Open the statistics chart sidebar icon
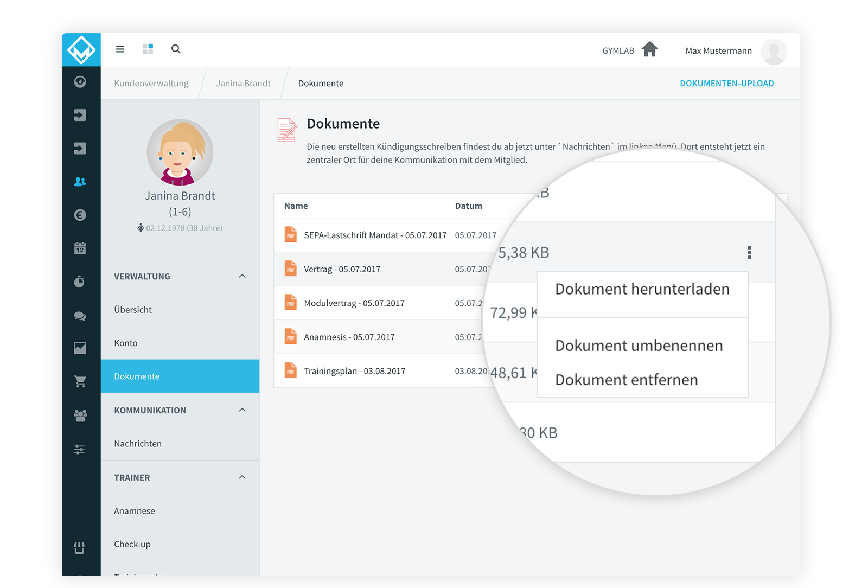 coord(80,348)
